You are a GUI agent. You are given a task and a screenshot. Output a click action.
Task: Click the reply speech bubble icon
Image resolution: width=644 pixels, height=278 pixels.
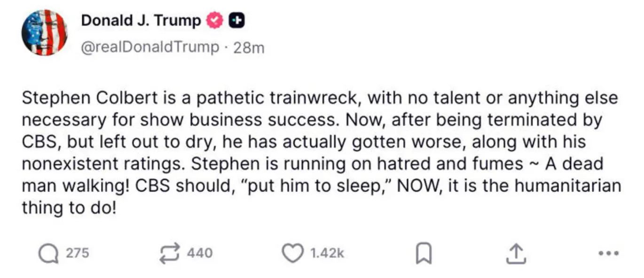pyautogui.click(x=47, y=253)
